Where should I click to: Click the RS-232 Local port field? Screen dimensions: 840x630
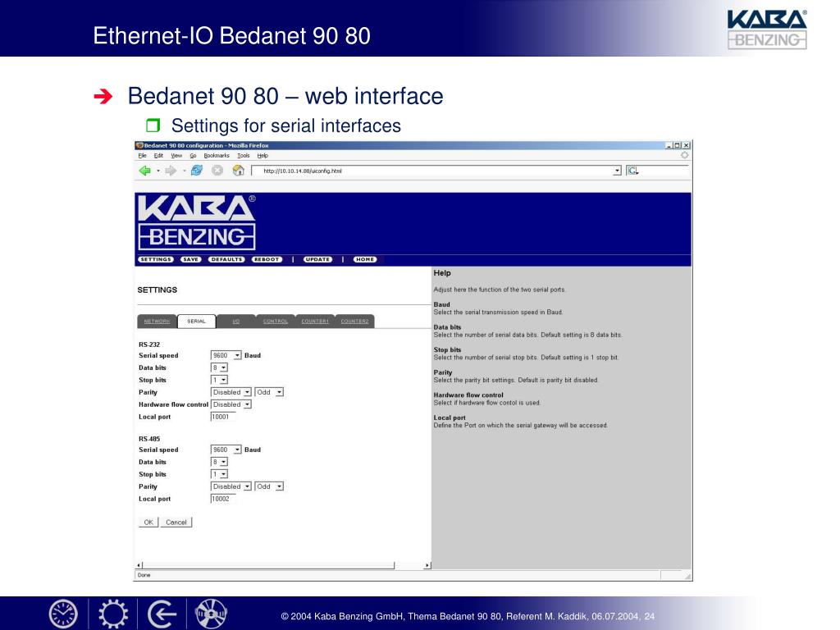point(223,417)
